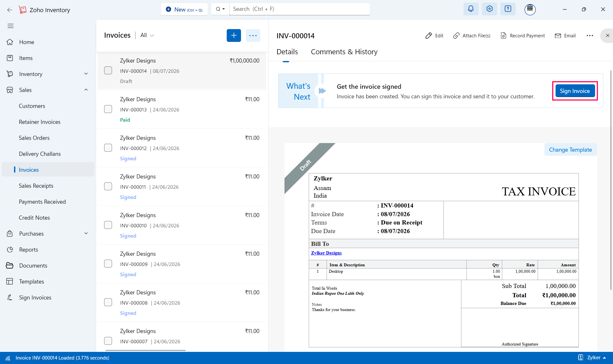Open the All invoices filter dropdown

click(147, 35)
